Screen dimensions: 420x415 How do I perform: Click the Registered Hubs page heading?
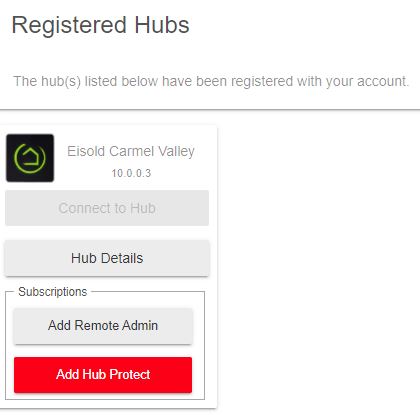coord(100,25)
